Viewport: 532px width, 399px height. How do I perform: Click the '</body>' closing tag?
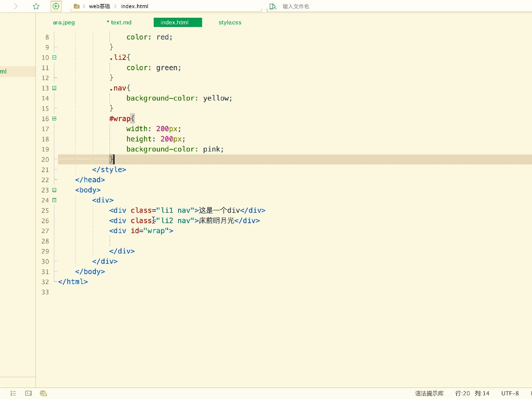point(90,272)
